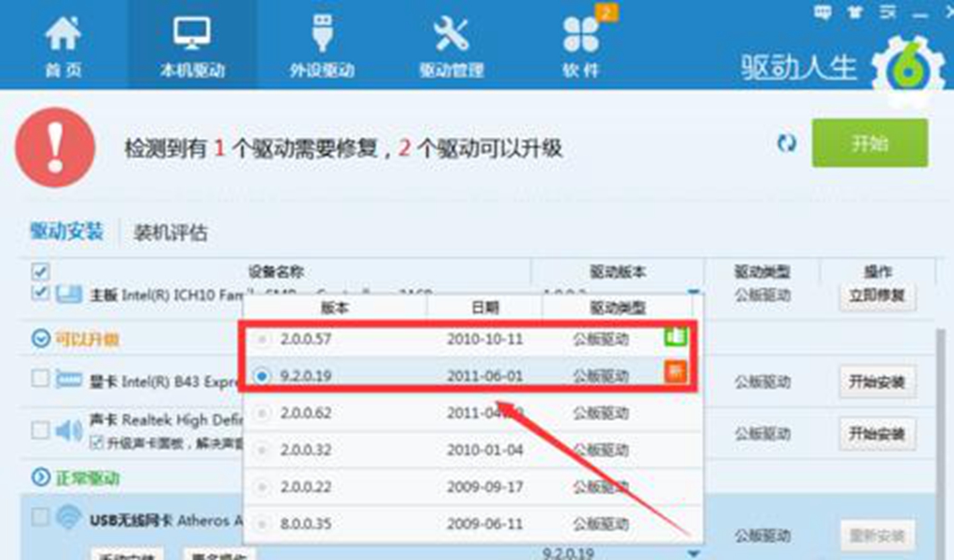The height and width of the screenshot is (560, 954).
Task: Switch to the 装机评估 tab
Action: 170,232
